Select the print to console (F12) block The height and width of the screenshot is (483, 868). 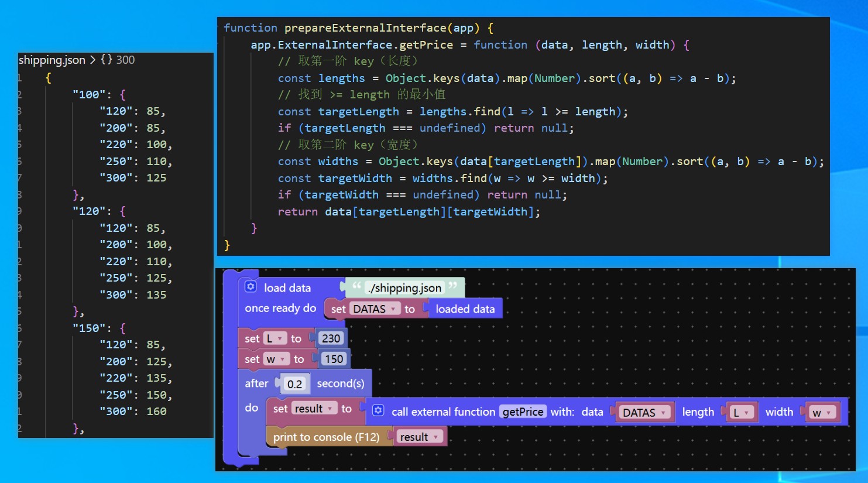(x=325, y=437)
